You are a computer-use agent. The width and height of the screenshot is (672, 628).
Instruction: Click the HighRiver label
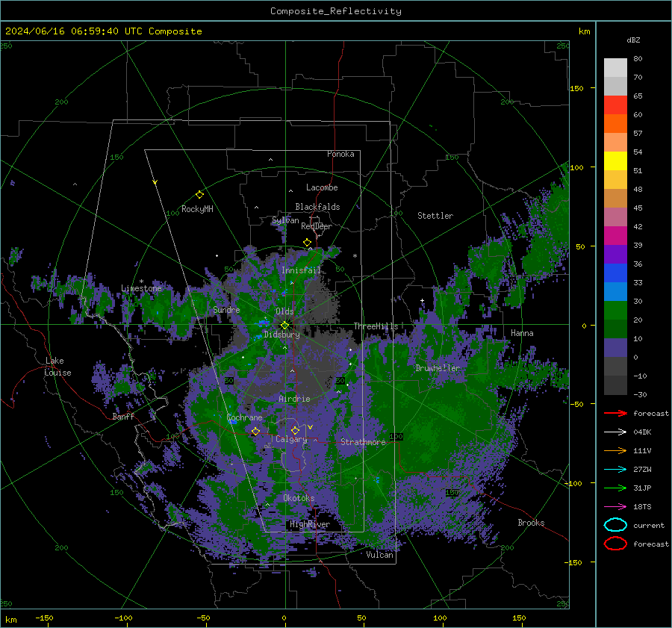310,524
